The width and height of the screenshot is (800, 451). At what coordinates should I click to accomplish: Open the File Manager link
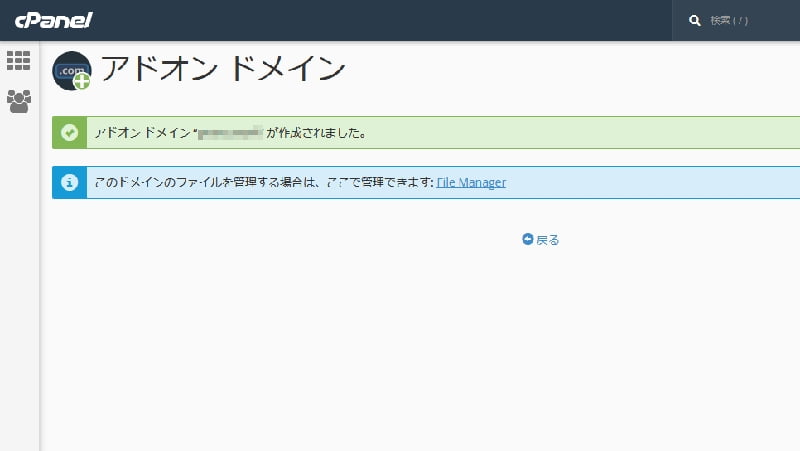(x=471, y=182)
